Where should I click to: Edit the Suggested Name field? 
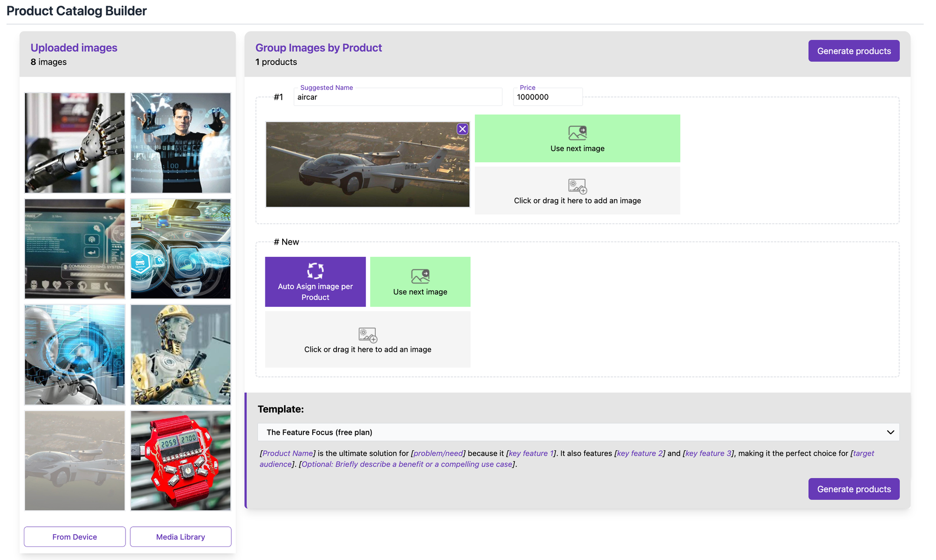[x=398, y=97]
